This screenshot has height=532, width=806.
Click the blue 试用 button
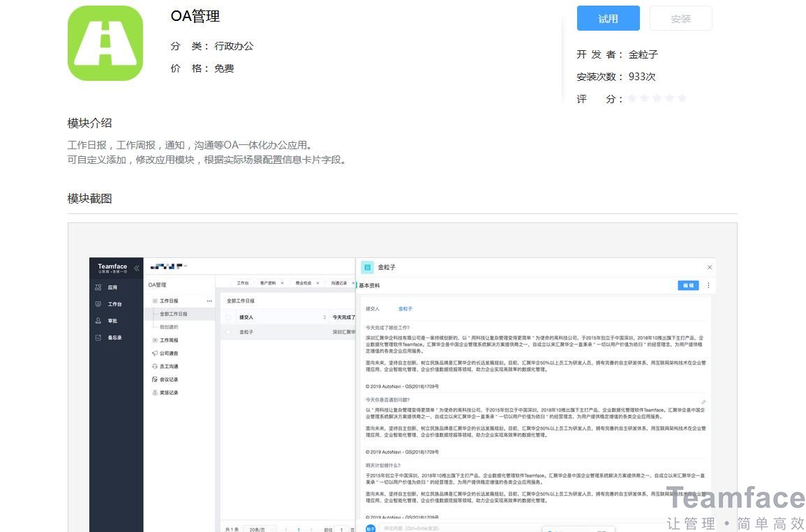pyautogui.click(x=608, y=18)
